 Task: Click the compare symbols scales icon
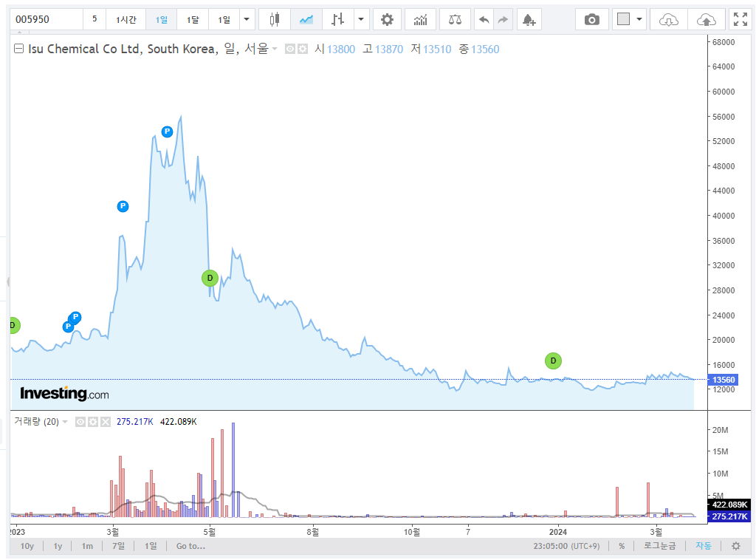[x=455, y=20]
